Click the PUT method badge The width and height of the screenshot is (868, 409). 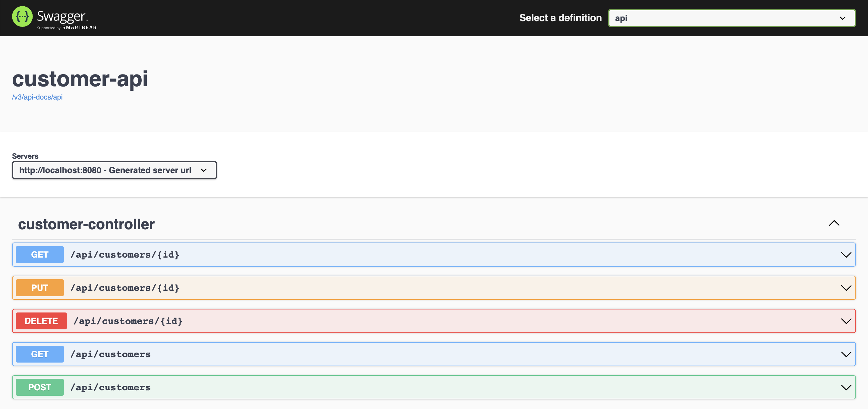40,288
